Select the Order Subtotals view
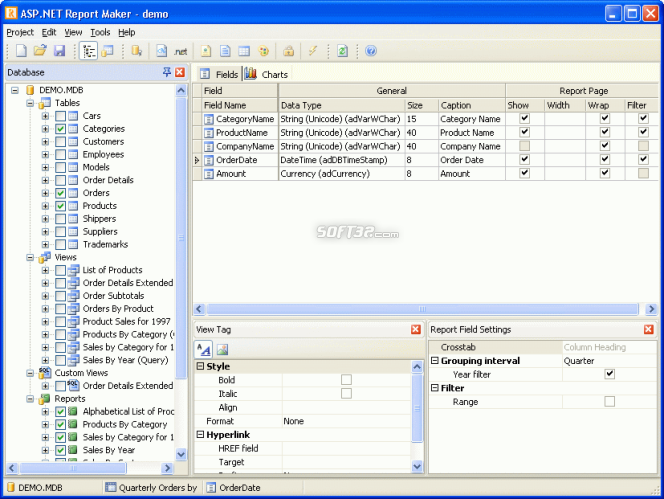 coord(113,296)
